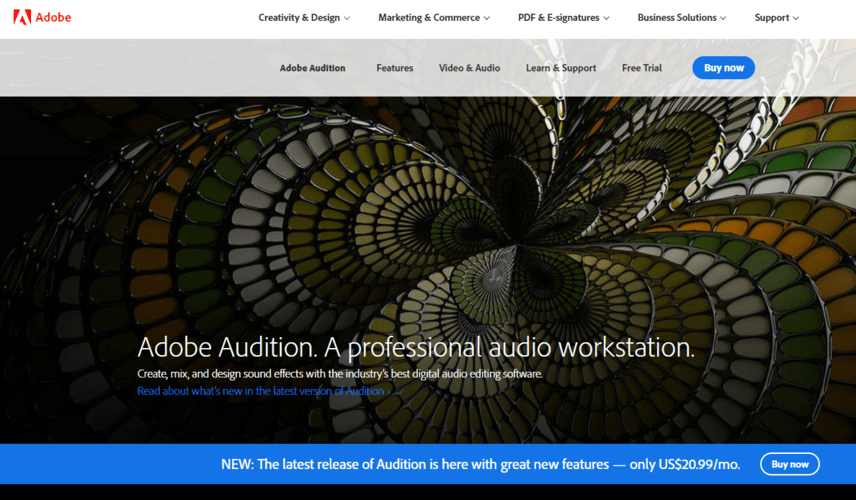Open the Learn & Support tab

tap(561, 68)
